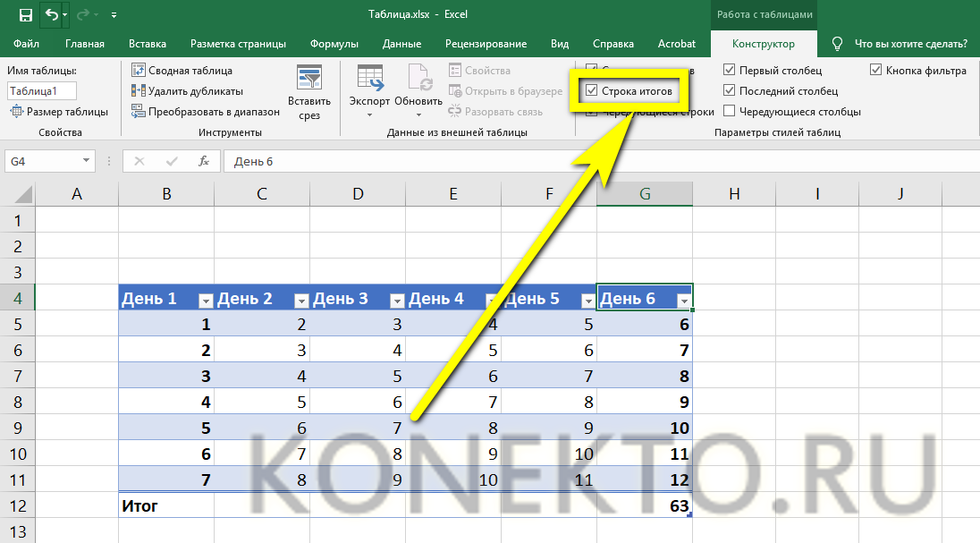The image size is (980, 543).
Task: Open the День 1 filter dropdown
Action: click(x=205, y=301)
